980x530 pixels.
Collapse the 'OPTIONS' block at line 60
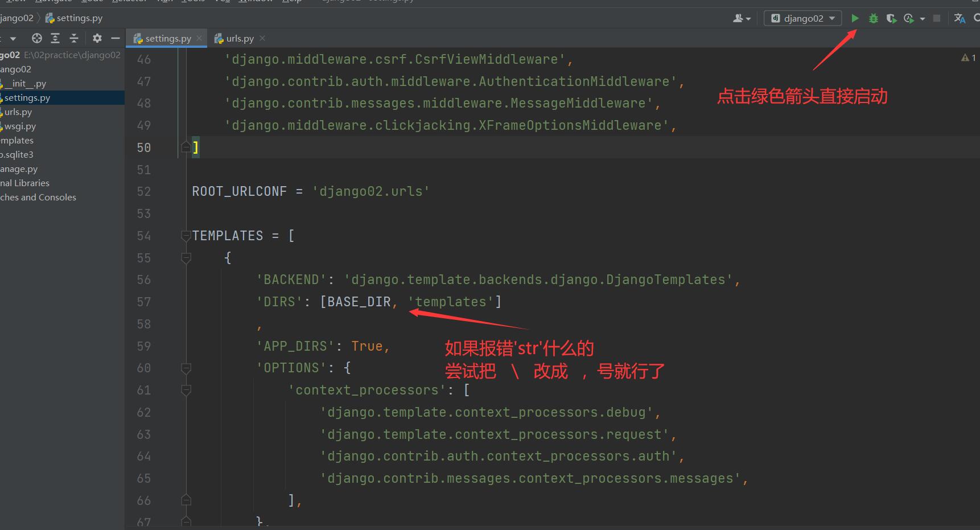tap(186, 368)
